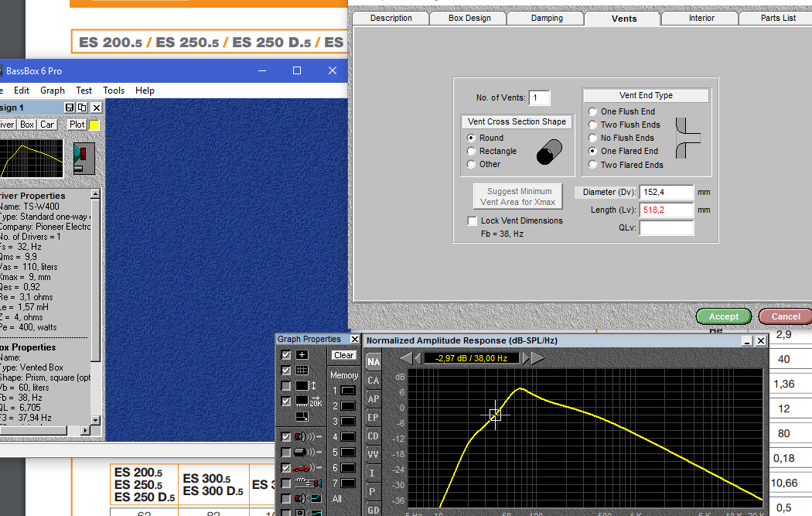The height and width of the screenshot is (516, 812).
Task: Toggle the crosshair cursor checkbox
Action: point(286,355)
